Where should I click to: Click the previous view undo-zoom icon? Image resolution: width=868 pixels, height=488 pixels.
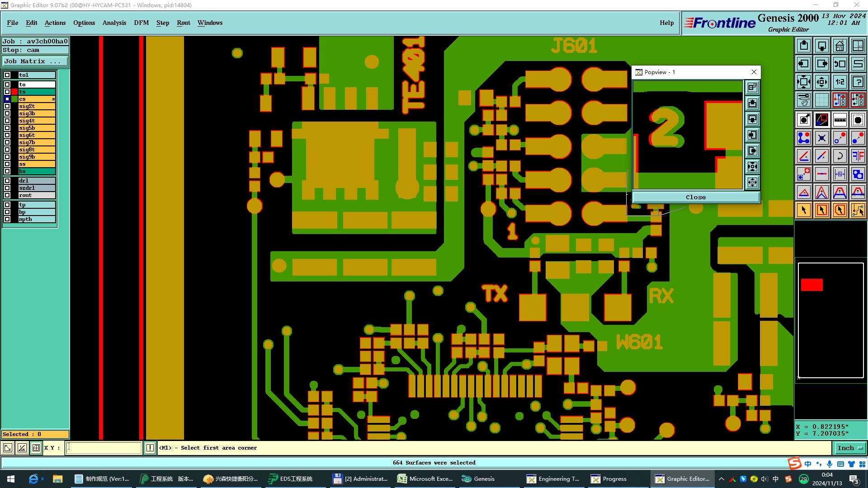click(x=840, y=64)
